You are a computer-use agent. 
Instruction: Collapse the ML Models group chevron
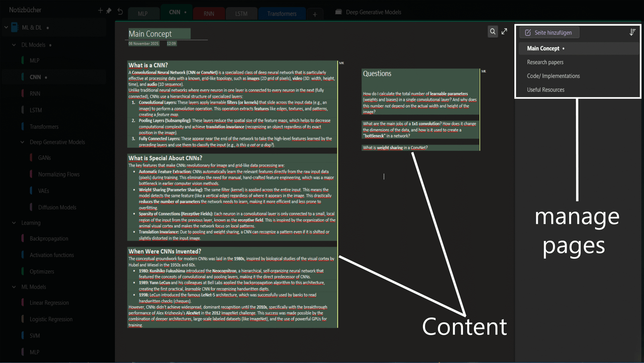[x=14, y=287]
